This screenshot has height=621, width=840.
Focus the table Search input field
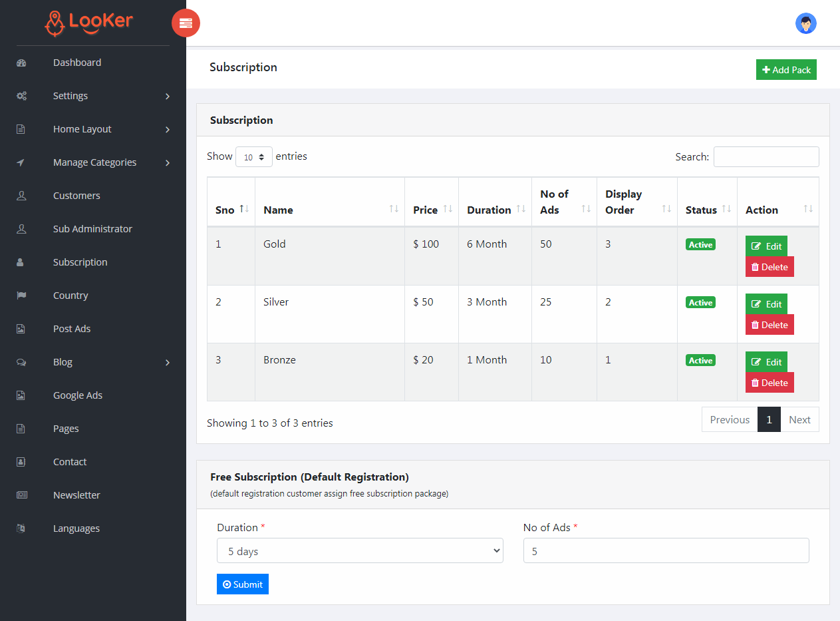point(766,156)
